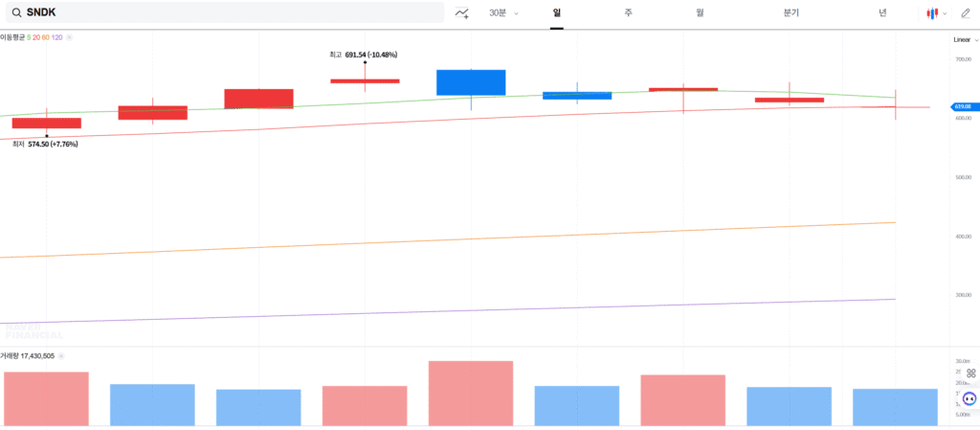Open the add indicator icon

[462, 12]
